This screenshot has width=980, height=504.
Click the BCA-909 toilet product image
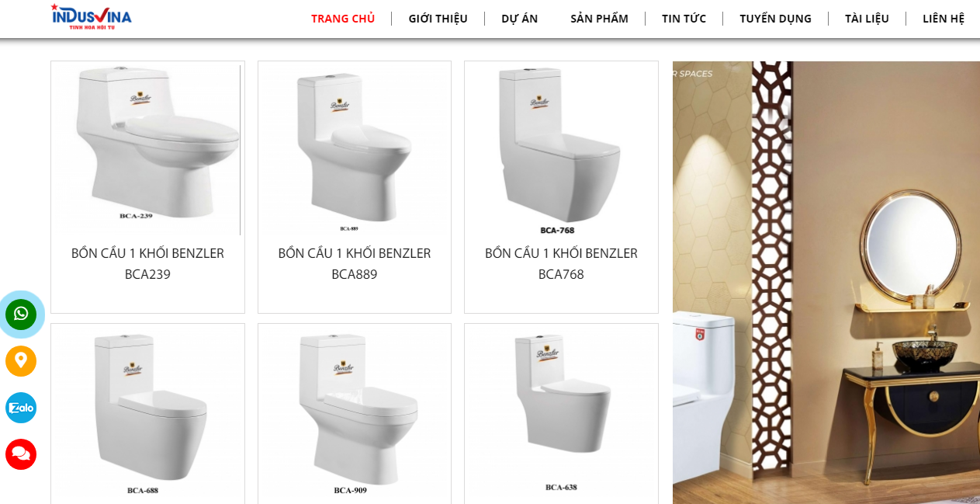[x=355, y=411]
